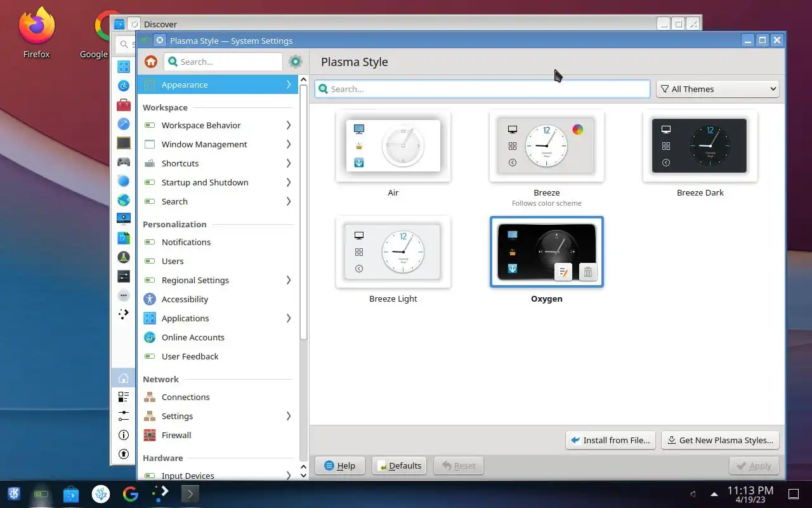The width and height of the screenshot is (812, 508).
Task: Open Connections settings page
Action: point(218,397)
